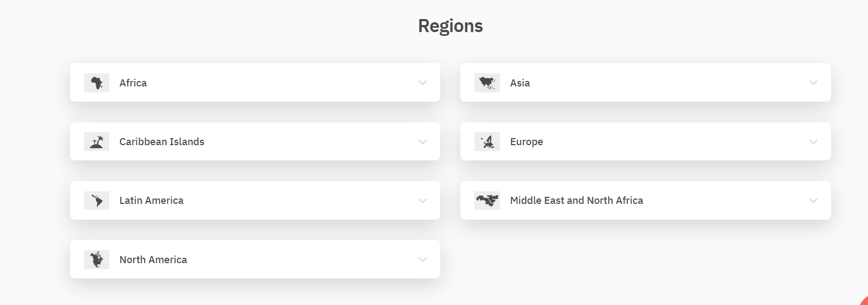Click the Asia continent map icon
This screenshot has height=305, width=868.
click(x=487, y=83)
